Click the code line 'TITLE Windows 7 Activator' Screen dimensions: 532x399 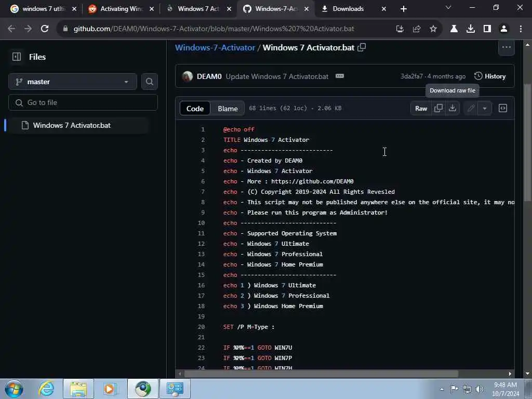click(267, 139)
